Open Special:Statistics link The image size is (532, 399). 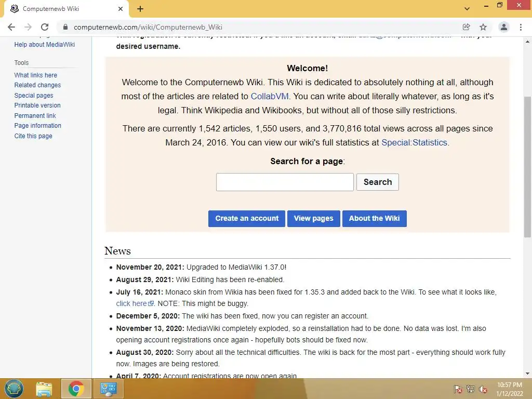pyautogui.click(x=414, y=142)
